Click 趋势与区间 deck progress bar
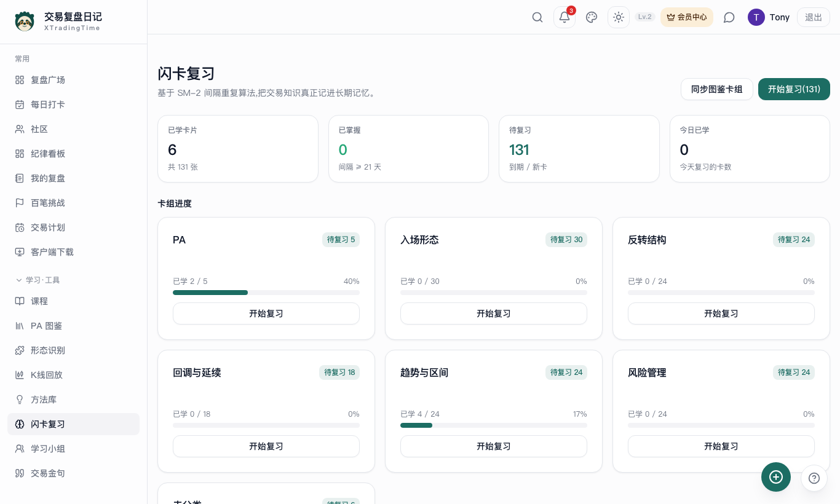The height and width of the screenshot is (504, 840). [x=494, y=425]
